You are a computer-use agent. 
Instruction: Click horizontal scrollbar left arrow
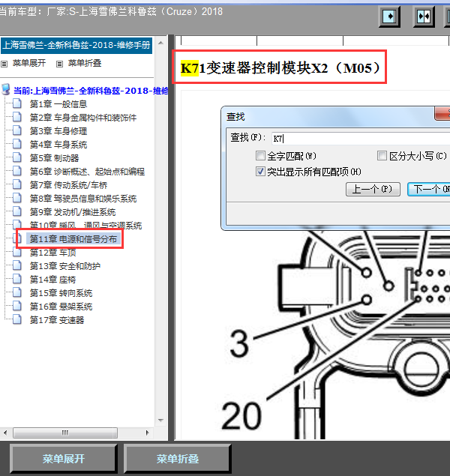pos(4,433)
